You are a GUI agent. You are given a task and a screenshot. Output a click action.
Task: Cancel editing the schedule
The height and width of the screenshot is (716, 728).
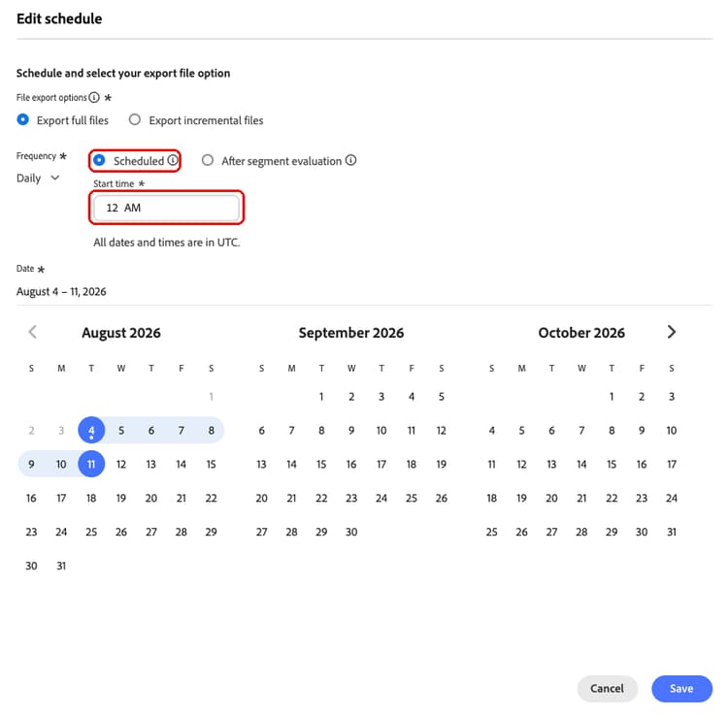pyautogui.click(x=608, y=689)
